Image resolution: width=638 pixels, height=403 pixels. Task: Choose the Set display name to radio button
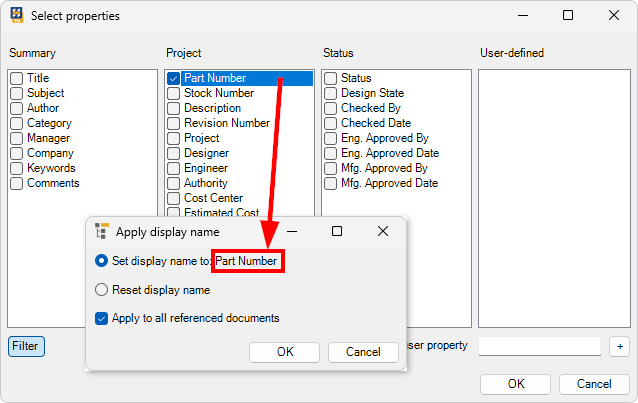[x=102, y=261]
